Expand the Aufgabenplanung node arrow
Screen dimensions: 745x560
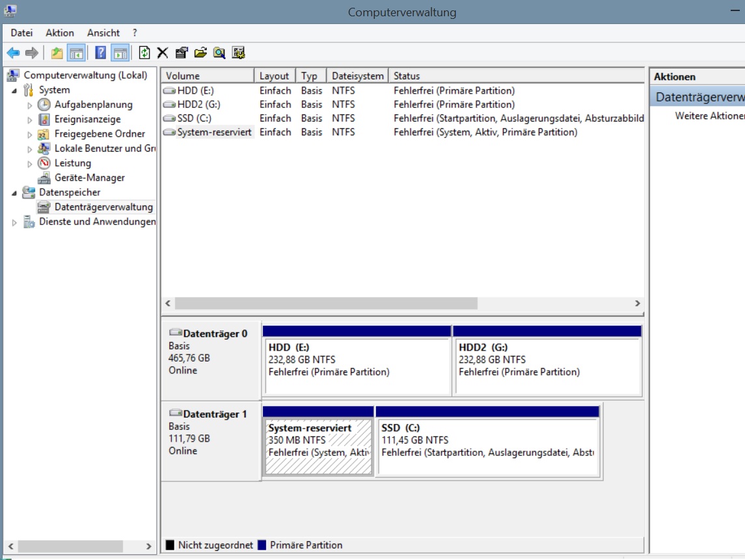29,105
